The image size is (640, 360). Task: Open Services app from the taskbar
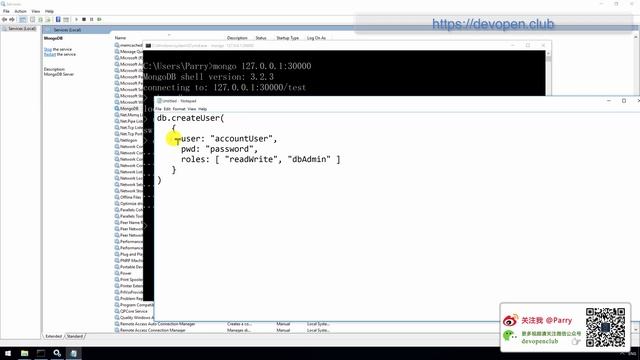[x=57, y=353]
